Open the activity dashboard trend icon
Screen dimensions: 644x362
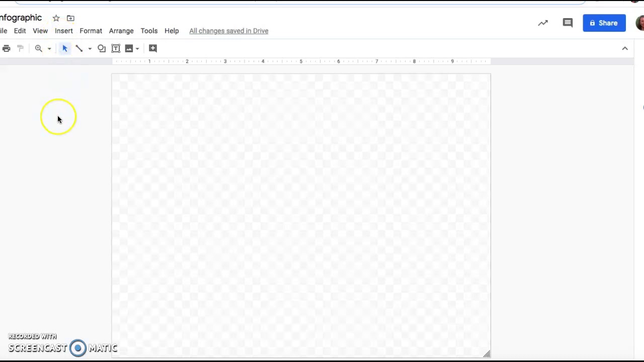(543, 23)
